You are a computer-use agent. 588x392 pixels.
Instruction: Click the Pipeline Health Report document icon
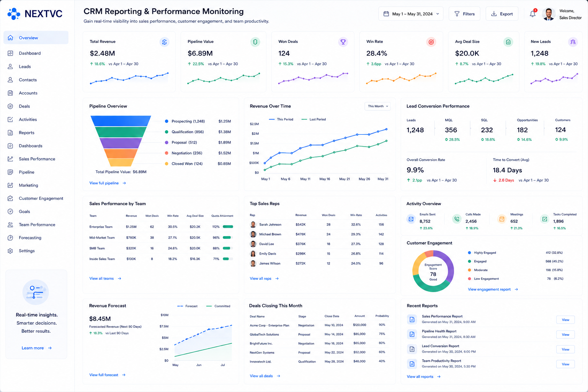pos(412,334)
